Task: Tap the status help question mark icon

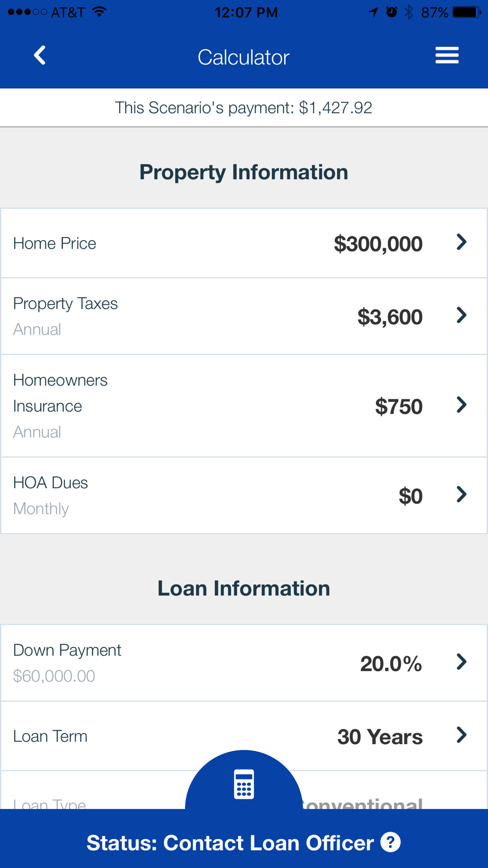Action: click(x=390, y=842)
